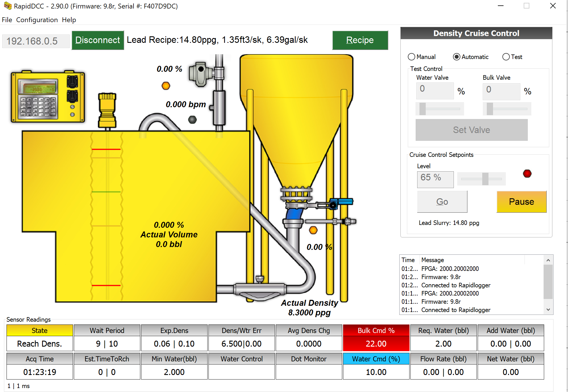Image resolution: width=568 pixels, height=392 pixels.
Task: Click the water valve actuator icon
Action: coord(201,74)
